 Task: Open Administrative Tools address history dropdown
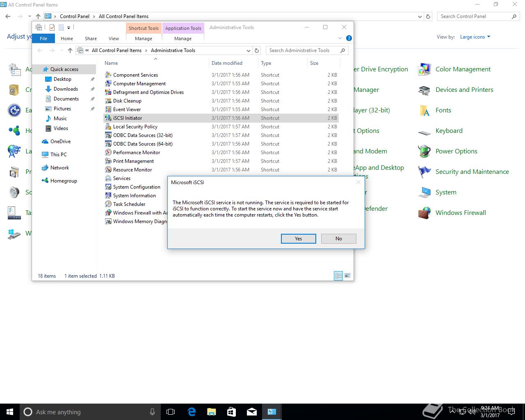(x=249, y=50)
